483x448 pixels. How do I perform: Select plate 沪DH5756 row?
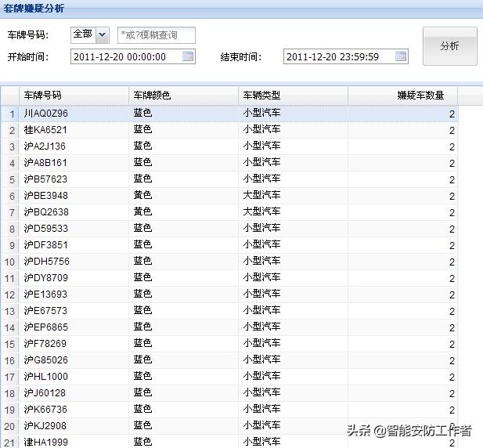click(x=229, y=262)
